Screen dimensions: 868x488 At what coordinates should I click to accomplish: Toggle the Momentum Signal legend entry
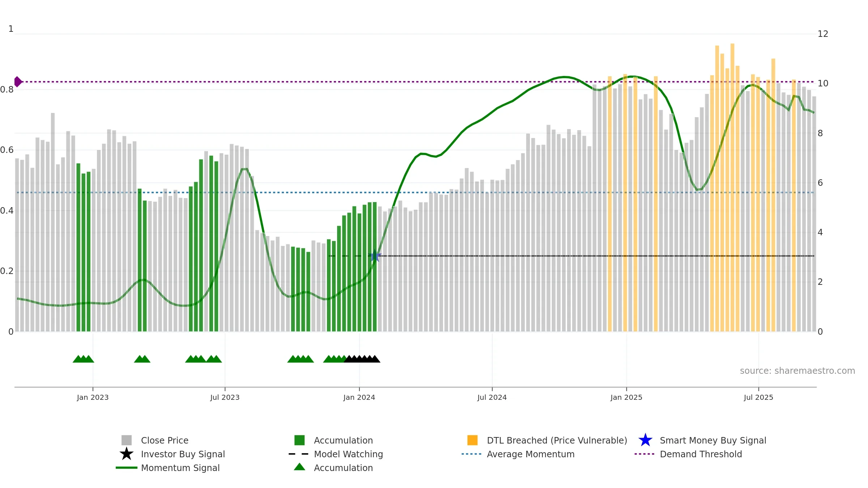click(x=180, y=468)
